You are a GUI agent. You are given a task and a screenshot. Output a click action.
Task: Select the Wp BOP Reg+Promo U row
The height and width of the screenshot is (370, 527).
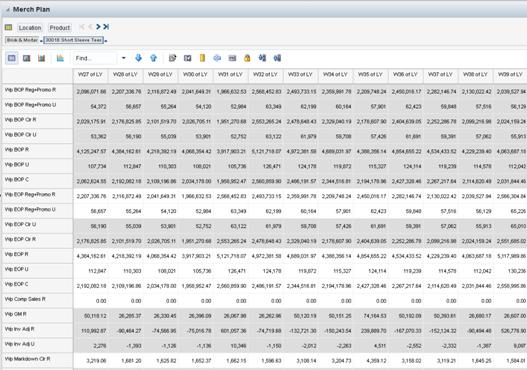(x=37, y=106)
